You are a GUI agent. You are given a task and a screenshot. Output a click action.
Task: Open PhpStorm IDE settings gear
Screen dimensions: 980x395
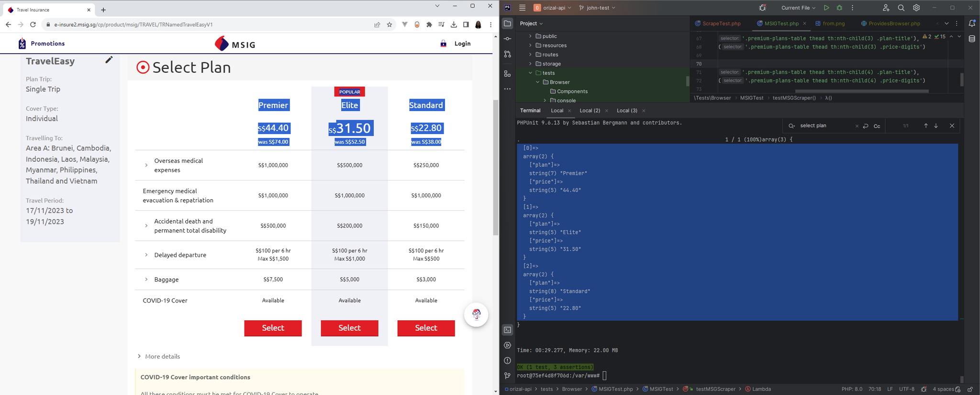pyautogui.click(x=916, y=8)
